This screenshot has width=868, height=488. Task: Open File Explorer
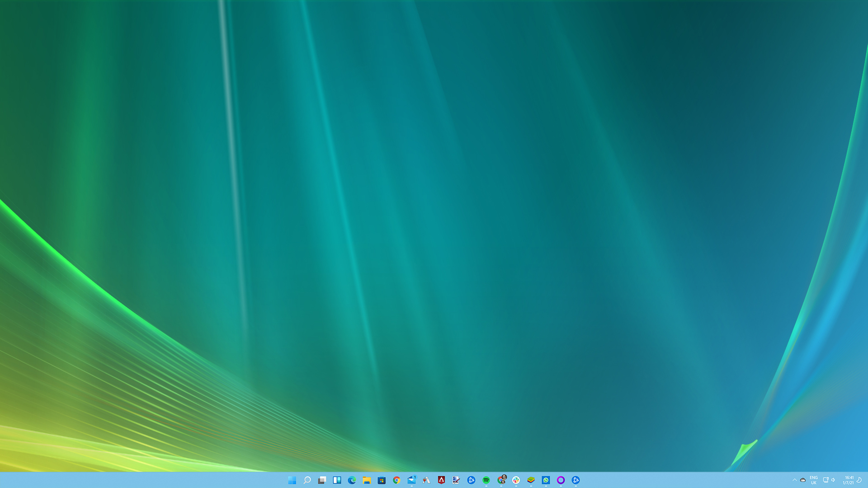[367, 480]
